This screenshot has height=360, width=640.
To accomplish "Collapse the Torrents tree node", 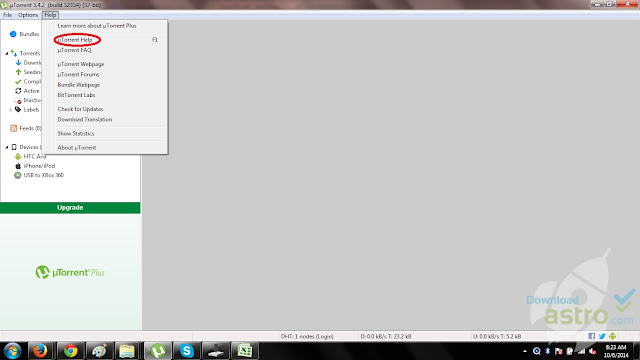I will click(x=7, y=53).
